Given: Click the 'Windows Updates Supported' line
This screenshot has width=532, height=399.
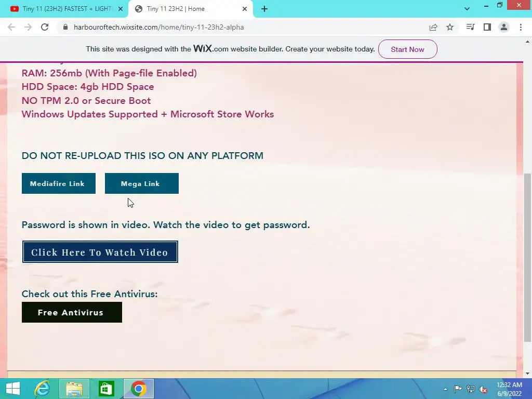Looking at the screenshot, I should 148,114.
